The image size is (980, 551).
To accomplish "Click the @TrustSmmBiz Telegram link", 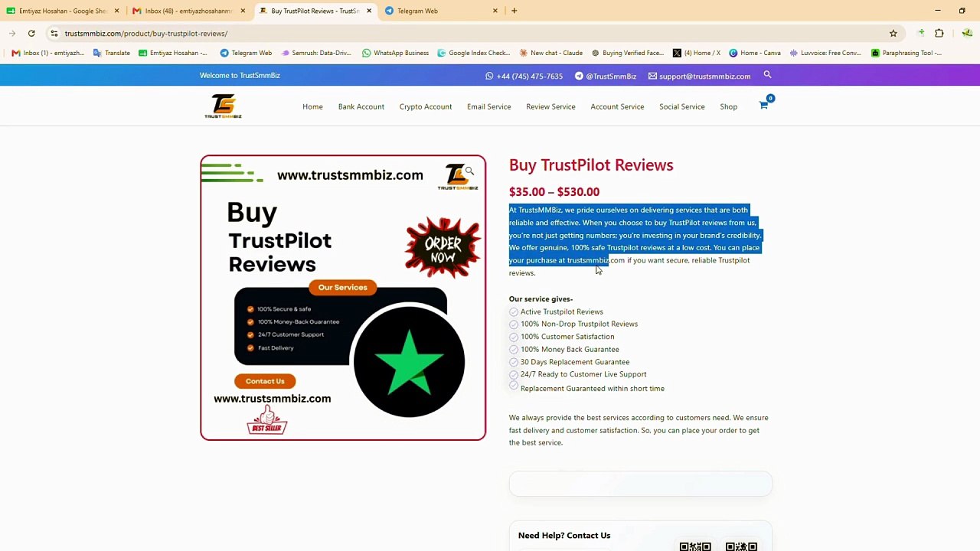I will [606, 77].
